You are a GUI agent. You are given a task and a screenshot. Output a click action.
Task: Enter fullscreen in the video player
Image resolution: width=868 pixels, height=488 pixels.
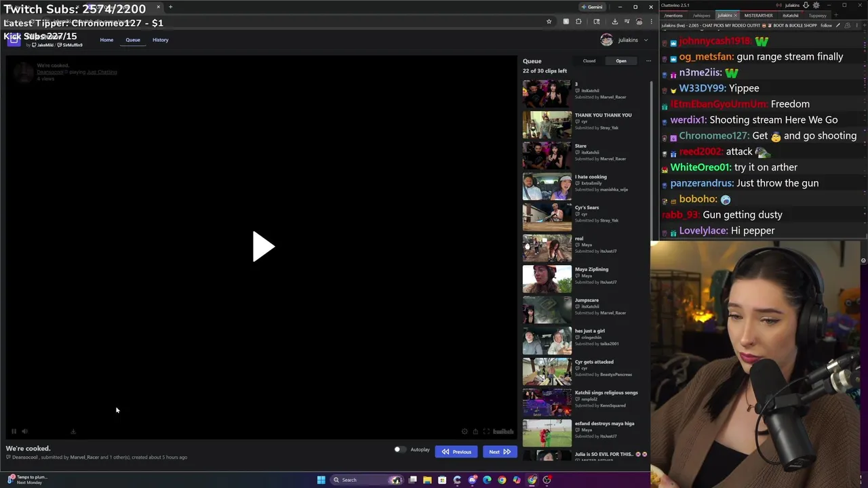click(486, 431)
